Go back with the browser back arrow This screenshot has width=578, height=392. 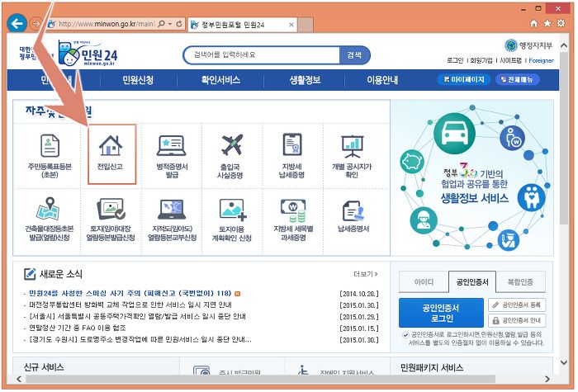[17, 24]
